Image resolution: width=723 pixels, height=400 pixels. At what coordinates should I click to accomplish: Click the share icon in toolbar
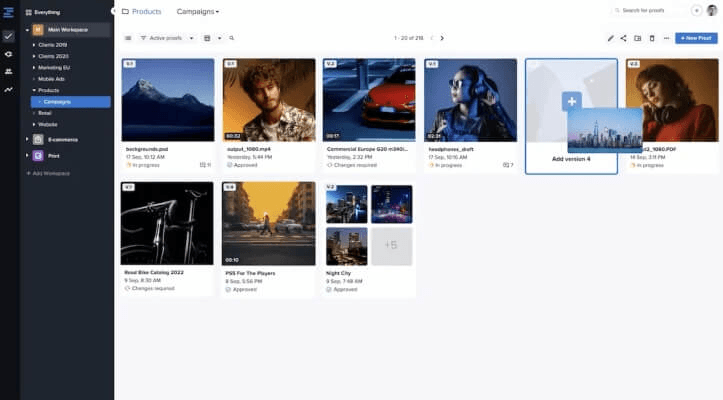[x=623, y=38]
